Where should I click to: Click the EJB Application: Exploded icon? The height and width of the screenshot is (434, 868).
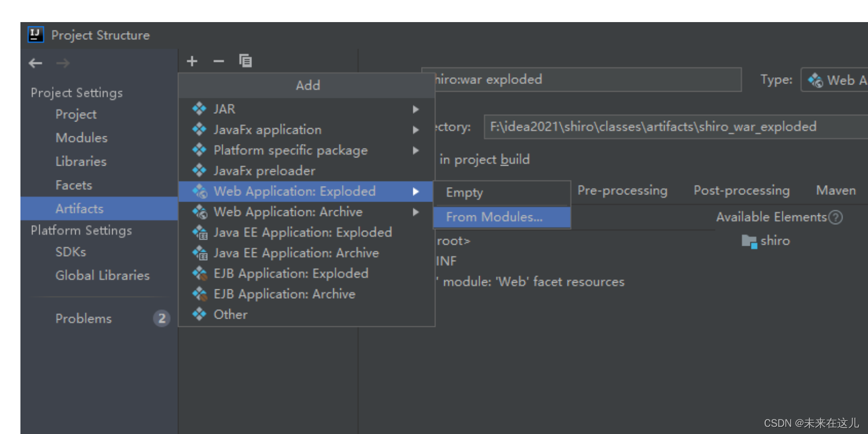[x=199, y=273]
